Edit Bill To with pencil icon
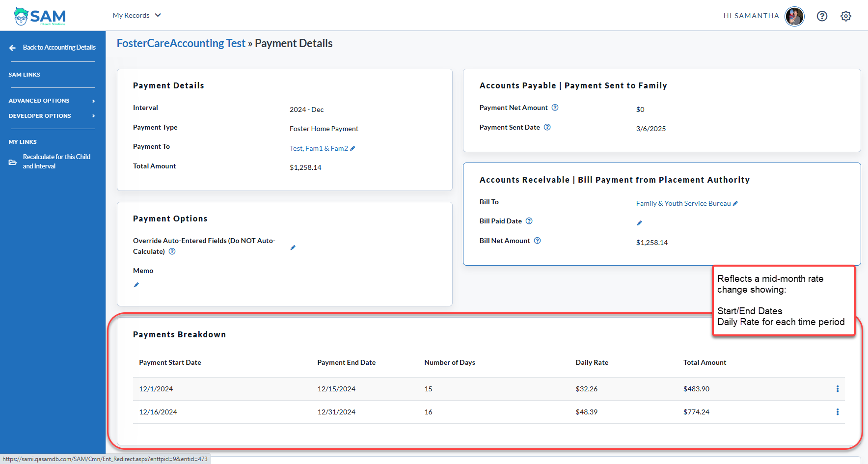 pos(735,203)
